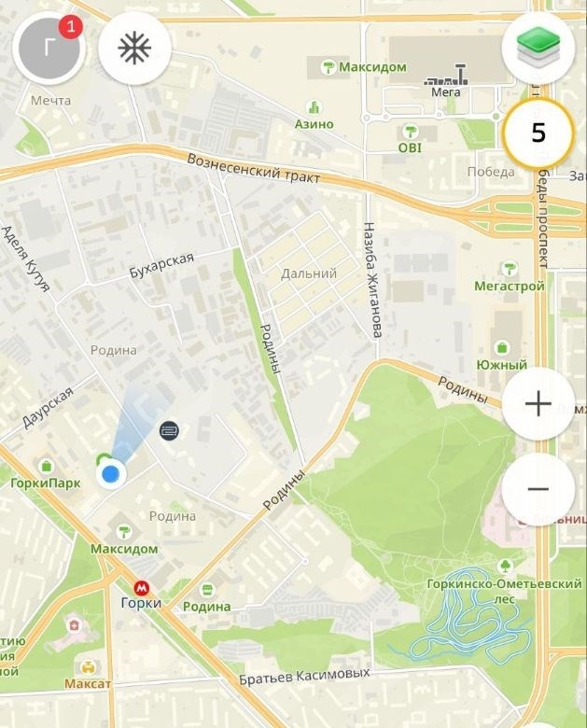Screen dimensions: 587x728
Task: Select the Горки metro station icon
Action: tap(141, 589)
